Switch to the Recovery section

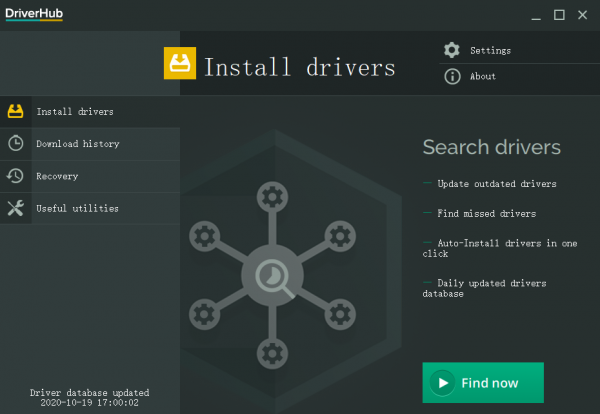[57, 176]
